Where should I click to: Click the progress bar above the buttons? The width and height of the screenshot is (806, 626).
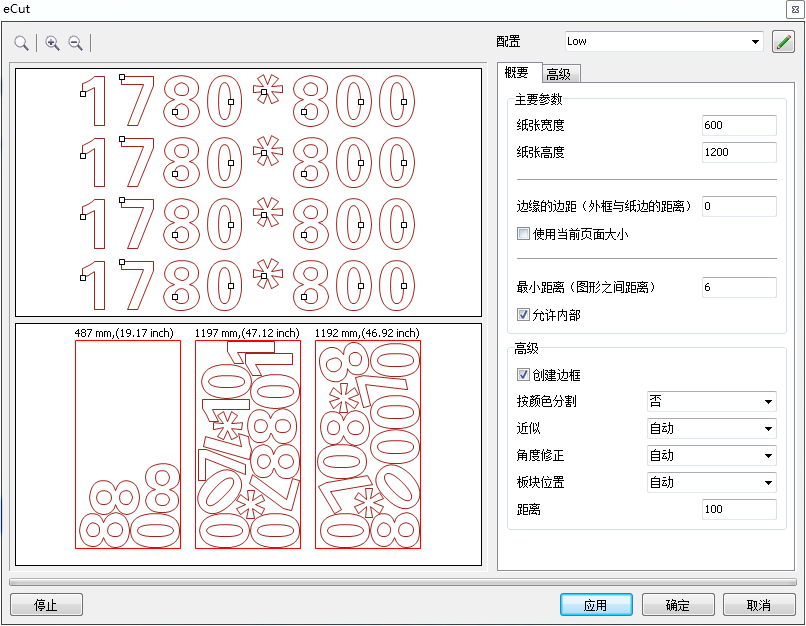tap(403, 582)
